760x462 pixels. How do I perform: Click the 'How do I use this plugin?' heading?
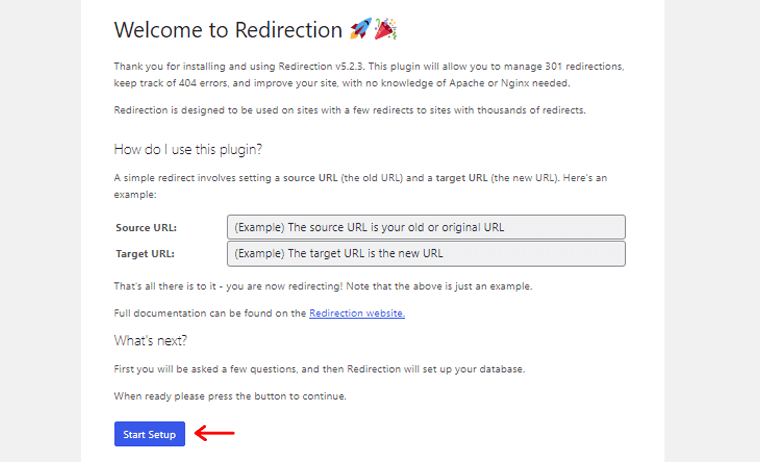tap(188, 149)
